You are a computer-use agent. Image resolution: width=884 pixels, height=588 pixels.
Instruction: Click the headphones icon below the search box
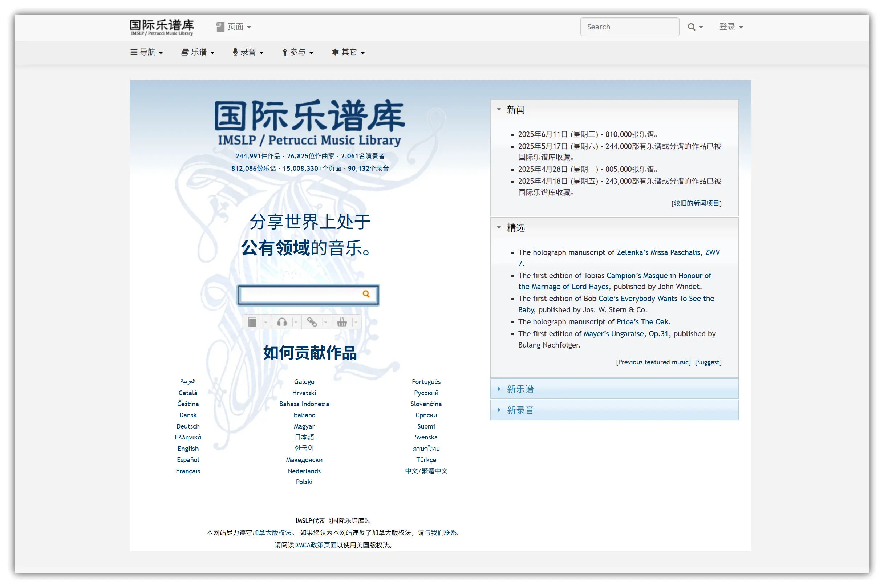282,322
